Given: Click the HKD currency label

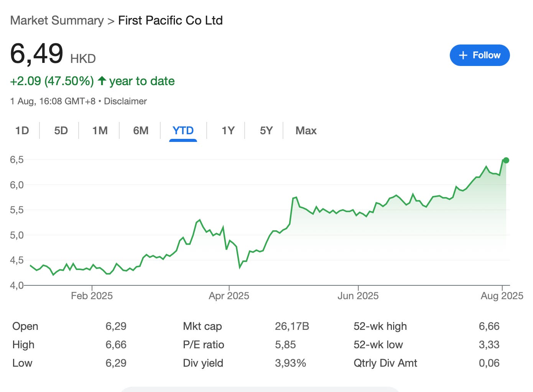Looking at the screenshot, I should [x=83, y=59].
